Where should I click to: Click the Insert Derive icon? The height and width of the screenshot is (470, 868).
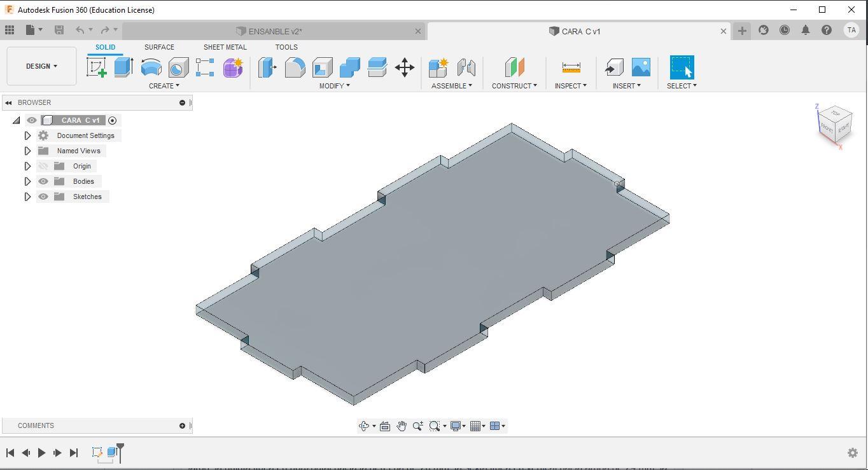pos(613,67)
